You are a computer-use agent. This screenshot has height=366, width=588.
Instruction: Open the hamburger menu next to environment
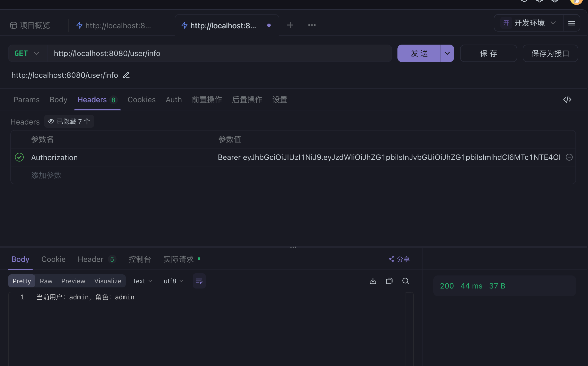pos(572,23)
